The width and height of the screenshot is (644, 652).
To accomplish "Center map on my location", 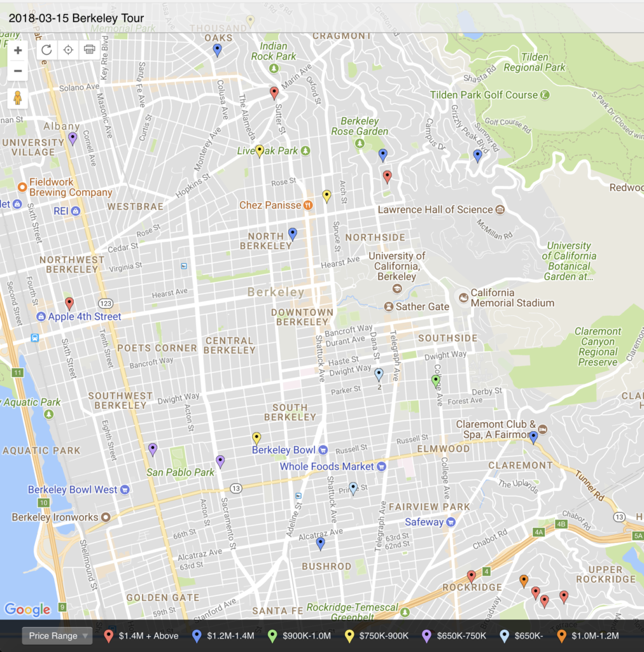I will (x=68, y=50).
